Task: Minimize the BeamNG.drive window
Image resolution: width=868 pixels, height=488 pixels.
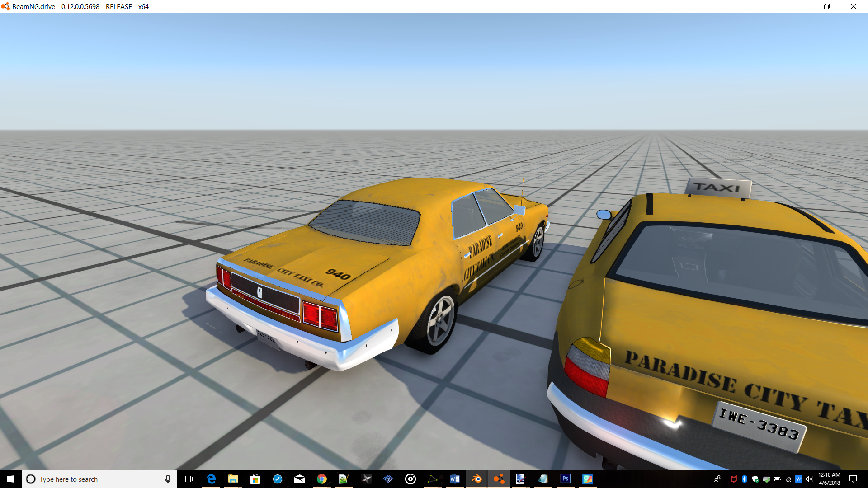Action: (801, 6)
